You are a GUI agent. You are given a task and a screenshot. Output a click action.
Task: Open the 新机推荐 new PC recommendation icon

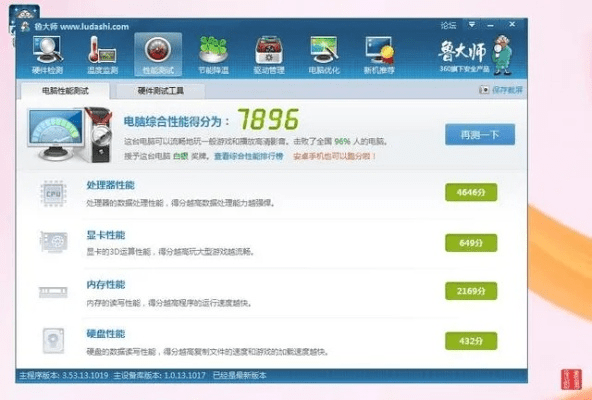[379, 55]
